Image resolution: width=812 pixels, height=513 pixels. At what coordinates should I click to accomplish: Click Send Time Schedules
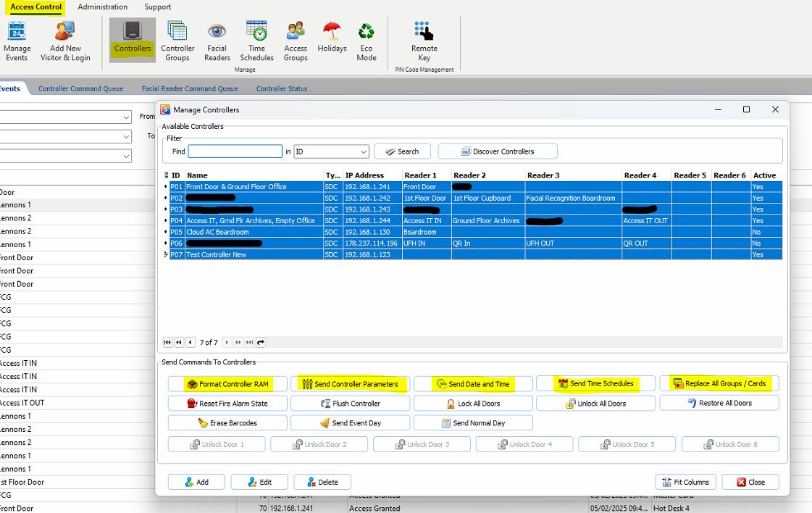595,383
